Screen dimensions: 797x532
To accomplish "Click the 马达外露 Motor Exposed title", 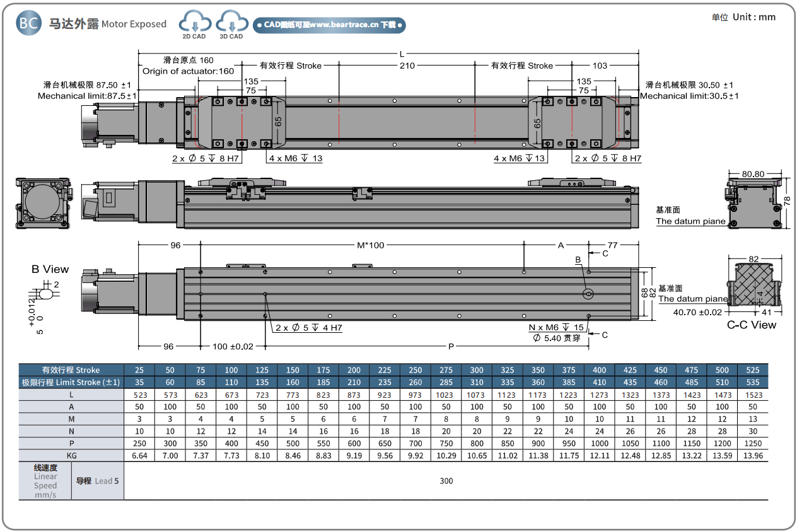I will (108, 24).
